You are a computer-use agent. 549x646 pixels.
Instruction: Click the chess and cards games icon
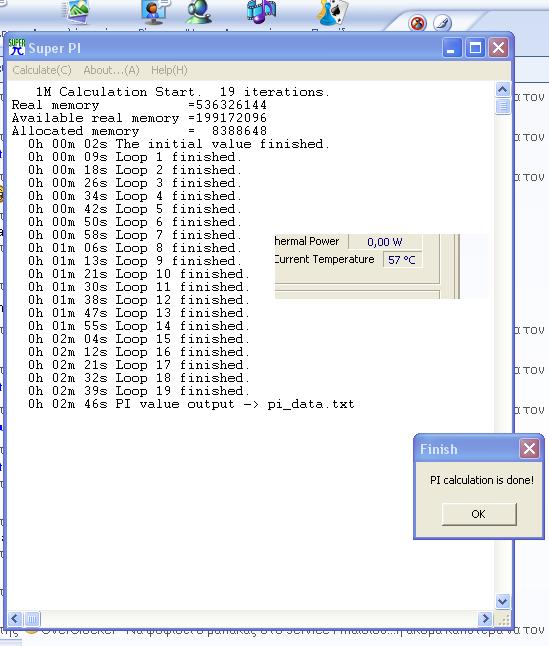point(332,12)
